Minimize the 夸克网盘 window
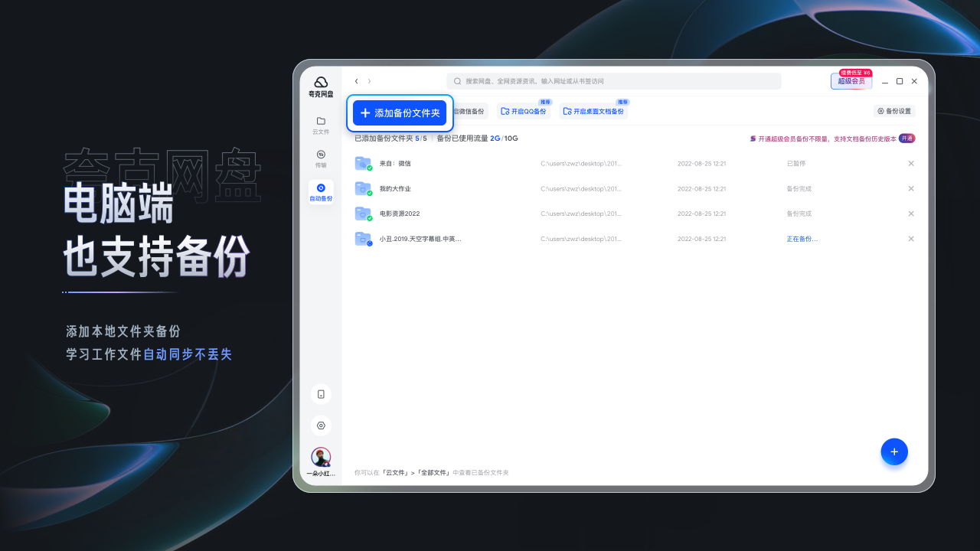This screenshot has height=551, width=980. [885, 81]
